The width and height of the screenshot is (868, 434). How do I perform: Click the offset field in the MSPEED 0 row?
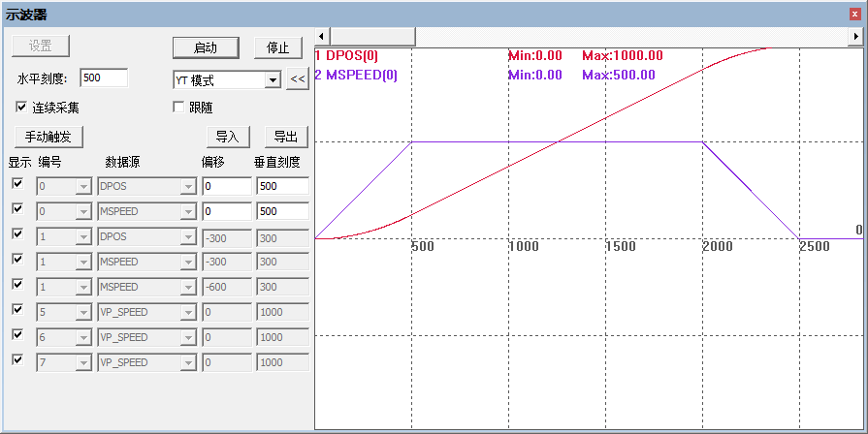tap(227, 211)
